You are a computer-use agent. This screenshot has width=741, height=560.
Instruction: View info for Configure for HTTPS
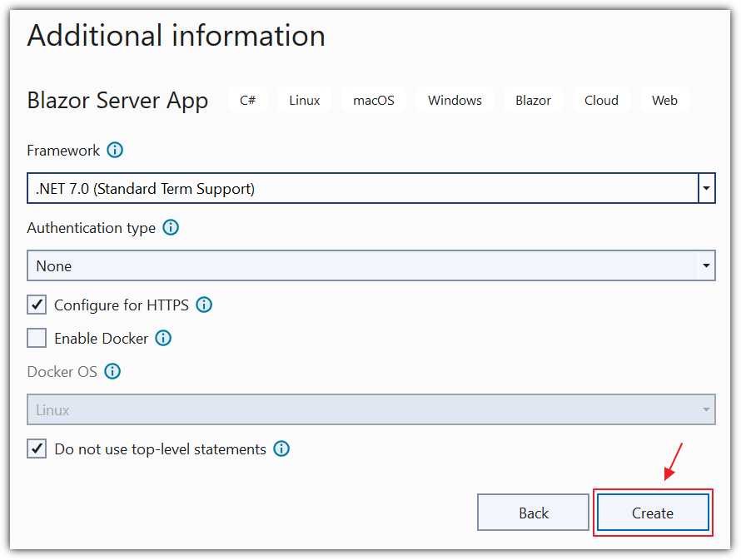click(x=204, y=305)
